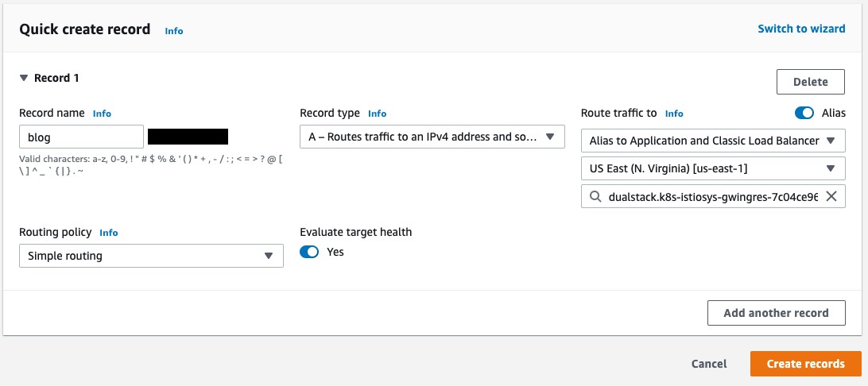Open Alias to Application and Classic Load Balancer dropdown
The image size is (868, 386).
[x=713, y=141]
